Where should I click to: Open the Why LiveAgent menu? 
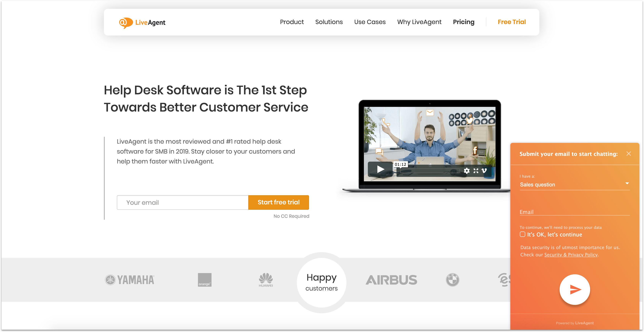pyautogui.click(x=419, y=22)
